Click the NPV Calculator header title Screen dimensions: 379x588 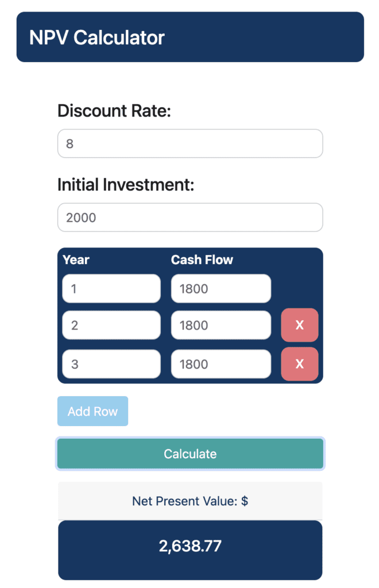coord(96,37)
